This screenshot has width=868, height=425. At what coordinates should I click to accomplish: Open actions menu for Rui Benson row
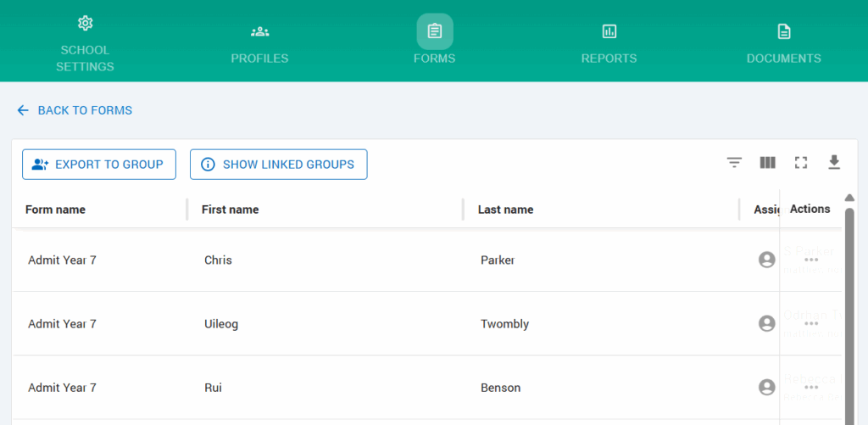click(811, 387)
